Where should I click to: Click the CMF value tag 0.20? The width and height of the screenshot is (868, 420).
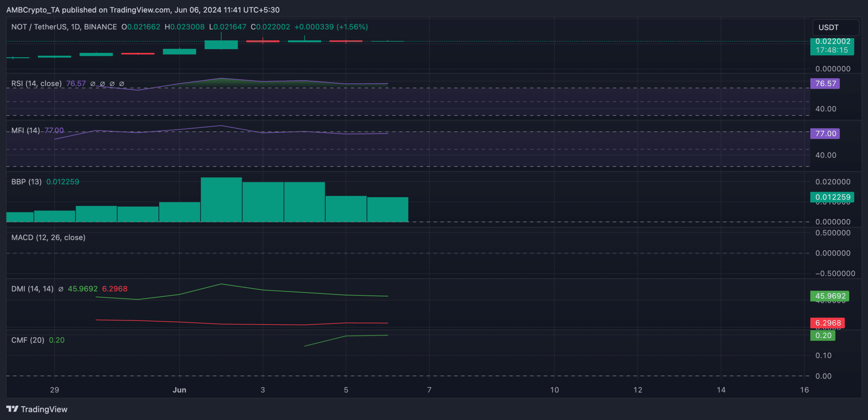[823, 336]
